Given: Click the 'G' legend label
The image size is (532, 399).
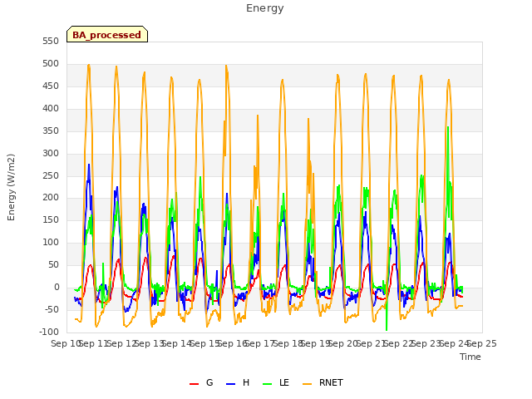Looking at the screenshot, I should coord(209,382).
